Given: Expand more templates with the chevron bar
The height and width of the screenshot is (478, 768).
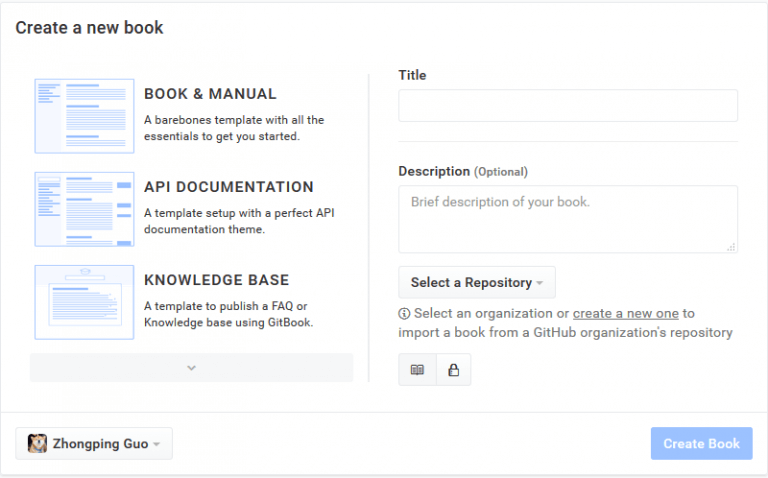Looking at the screenshot, I should [192, 367].
